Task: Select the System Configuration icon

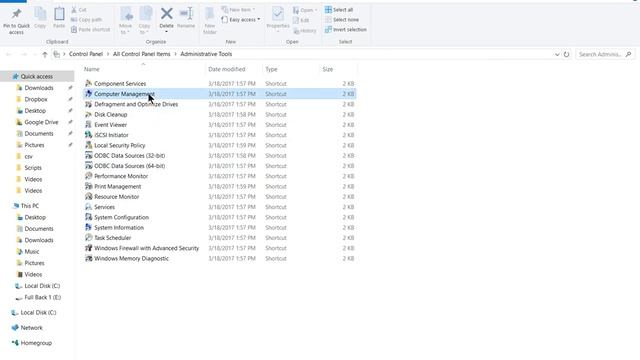Action: pyautogui.click(x=89, y=217)
